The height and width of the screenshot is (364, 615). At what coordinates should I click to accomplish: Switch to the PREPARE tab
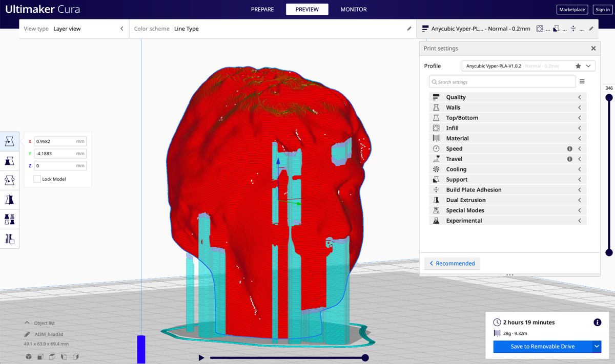point(262,9)
